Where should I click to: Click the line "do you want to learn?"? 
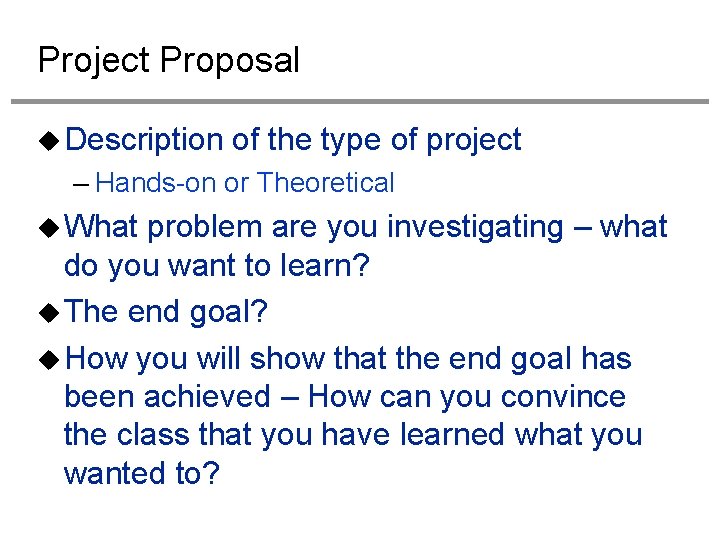pyautogui.click(x=216, y=268)
